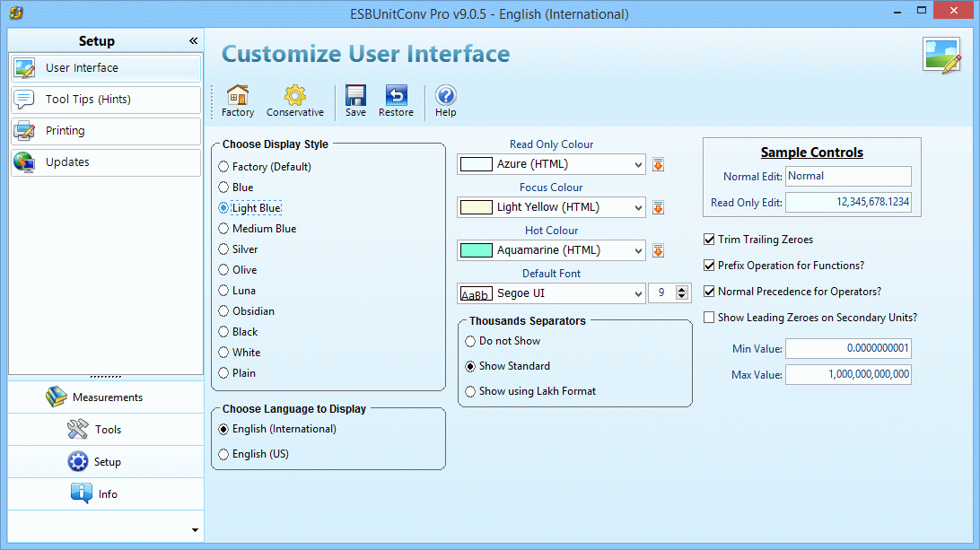The image size is (980, 550).
Task: Open the Focus Colour dropdown
Action: [x=637, y=208]
